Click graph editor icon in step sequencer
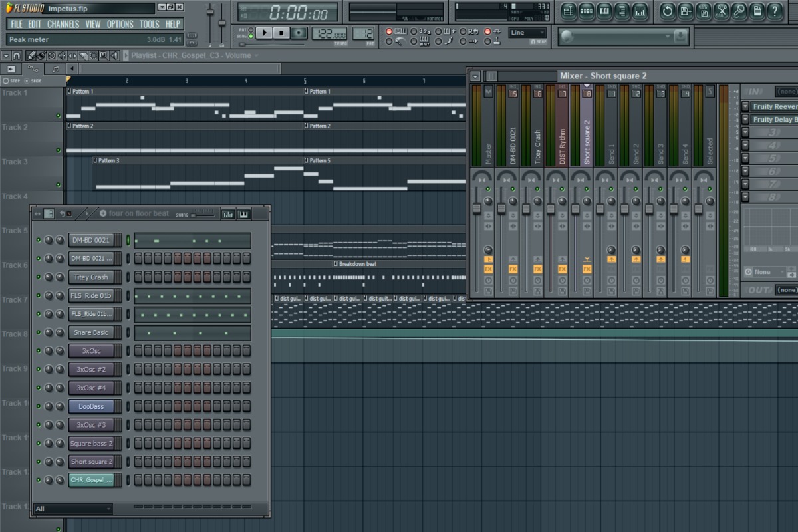Image resolution: width=798 pixels, height=532 pixels. tap(228, 214)
